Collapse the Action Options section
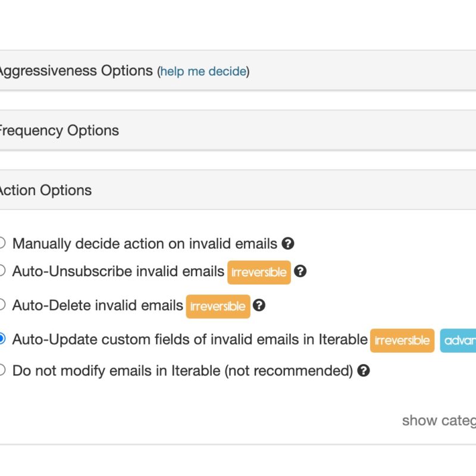 click(46, 190)
